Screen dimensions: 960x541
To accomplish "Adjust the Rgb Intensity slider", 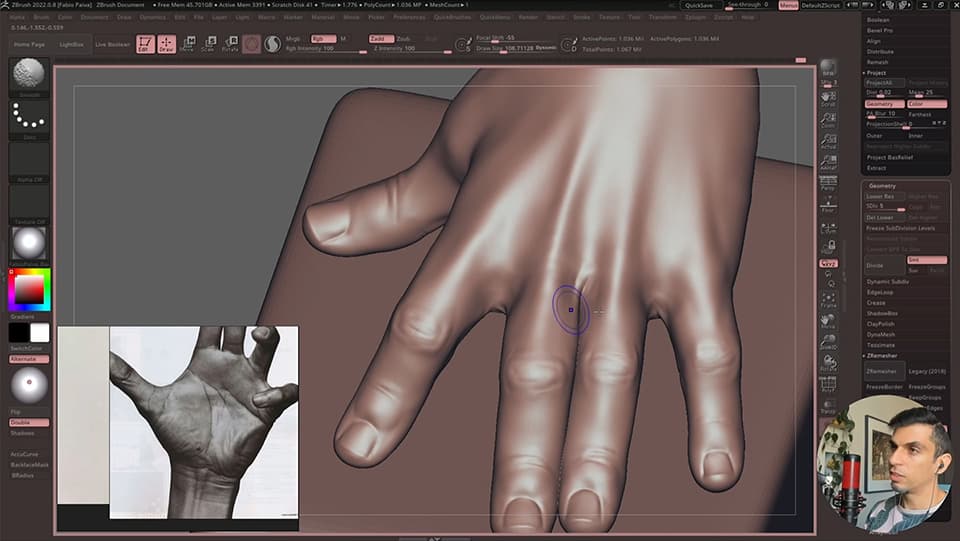I will point(326,48).
